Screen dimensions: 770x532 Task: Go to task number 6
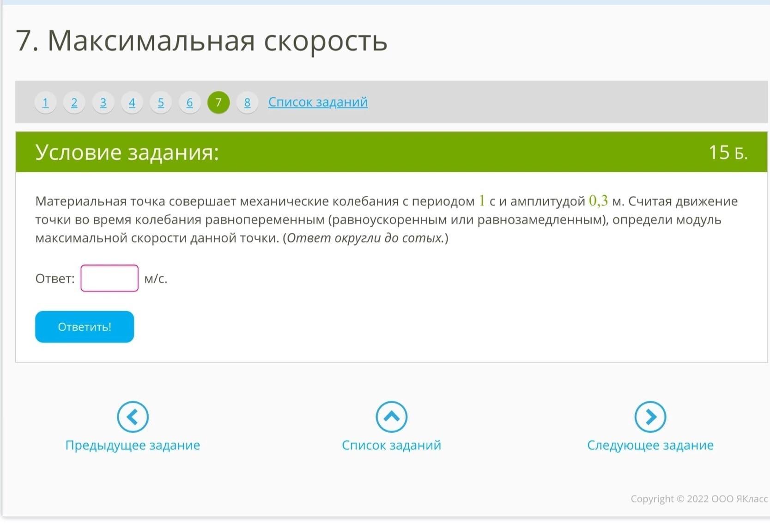point(189,103)
